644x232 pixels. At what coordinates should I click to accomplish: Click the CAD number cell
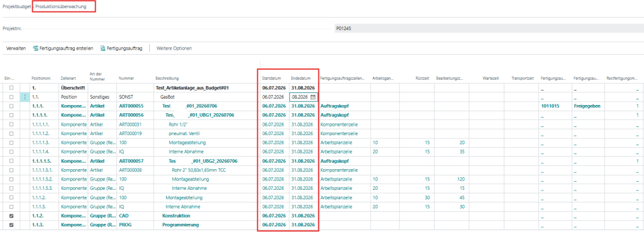(x=123, y=216)
